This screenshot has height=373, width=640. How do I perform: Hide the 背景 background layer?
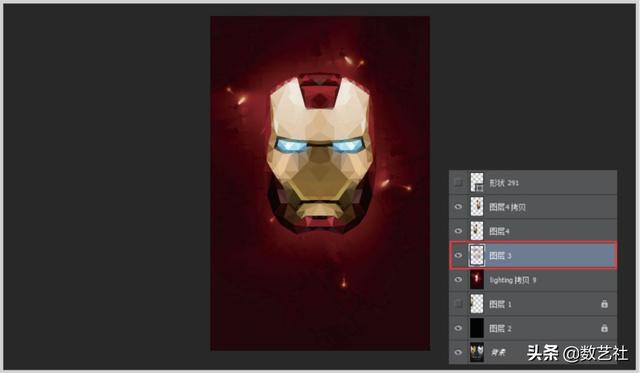pos(458,352)
